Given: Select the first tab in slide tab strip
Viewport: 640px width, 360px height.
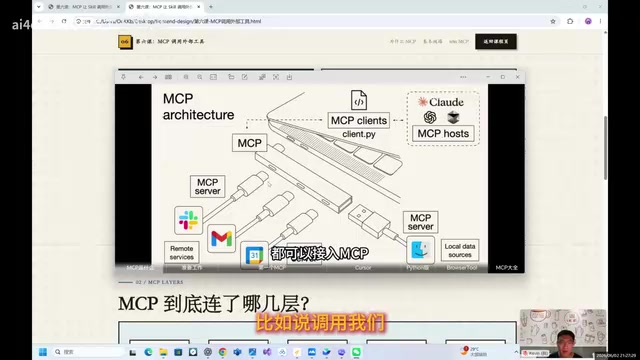Looking at the screenshot, I should tap(140, 268).
